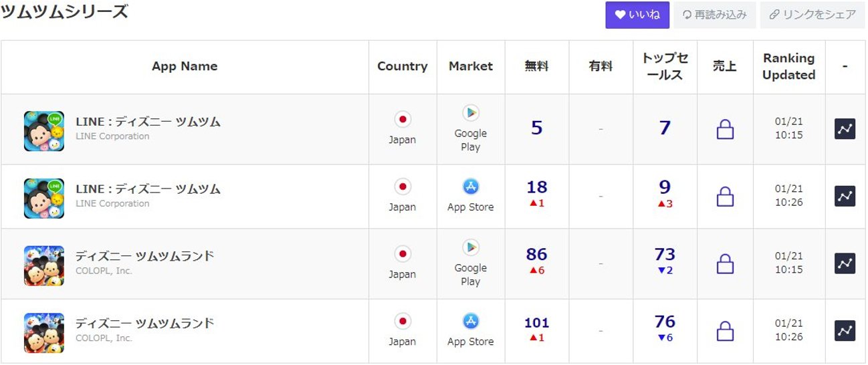Open the ranking chart icon for the row ranked 101 free
The width and height of the screenshot is (868, 365).
[845, 330]
